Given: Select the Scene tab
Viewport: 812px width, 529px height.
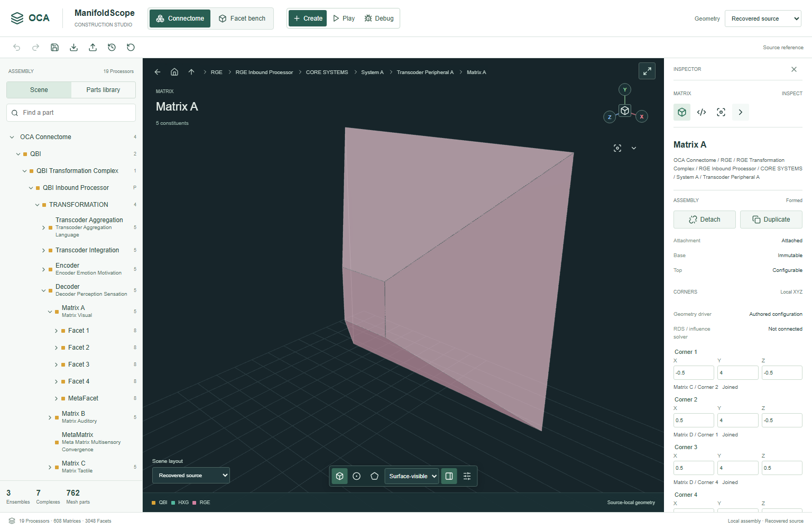Looking at the screenshot, I should [x=39, y=90].
